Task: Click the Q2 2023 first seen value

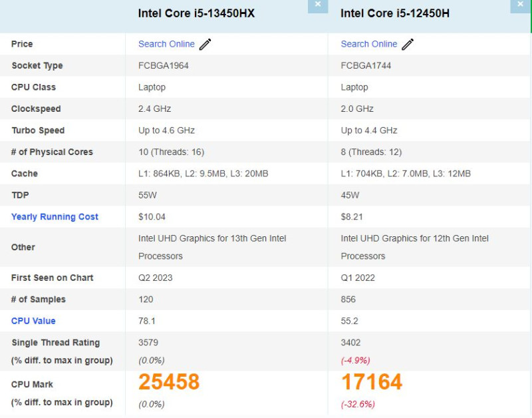Action: point(155,278)
